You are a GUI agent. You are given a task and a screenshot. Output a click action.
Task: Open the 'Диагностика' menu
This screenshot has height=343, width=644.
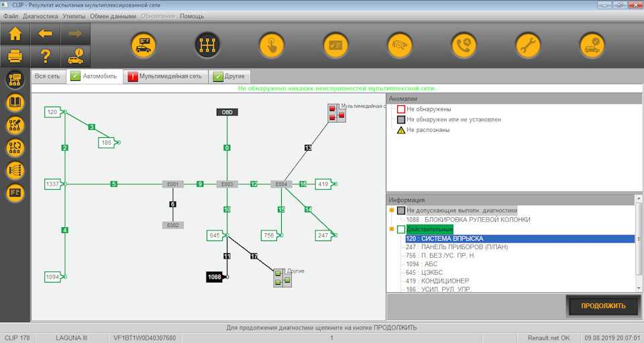pos(40,15)
